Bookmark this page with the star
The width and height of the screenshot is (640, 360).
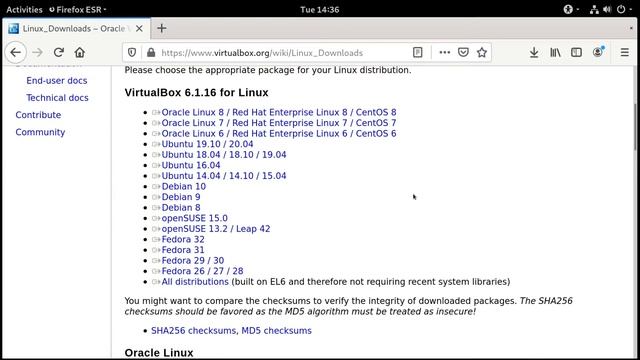point(482,52)
